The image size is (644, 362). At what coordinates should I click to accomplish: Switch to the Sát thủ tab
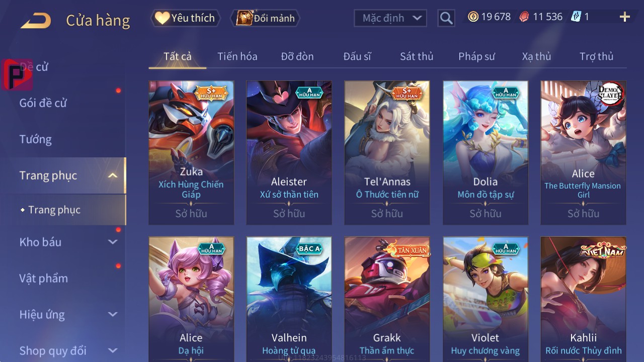click(x=417, y=56)
